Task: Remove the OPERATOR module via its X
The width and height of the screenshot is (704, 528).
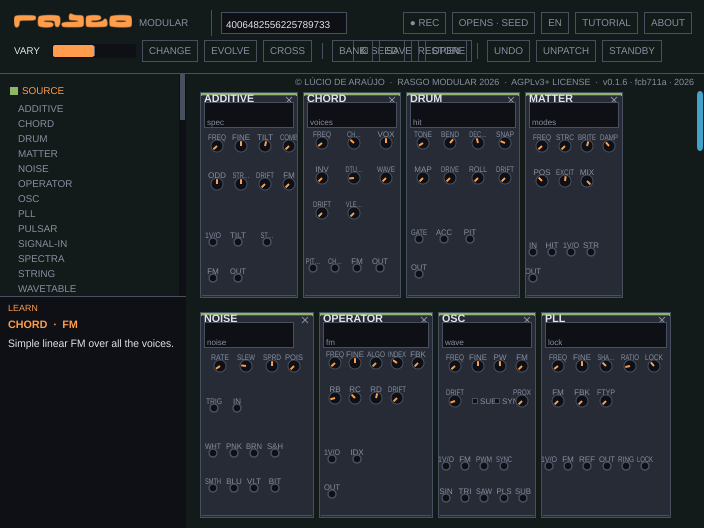Action: [424, 320]
